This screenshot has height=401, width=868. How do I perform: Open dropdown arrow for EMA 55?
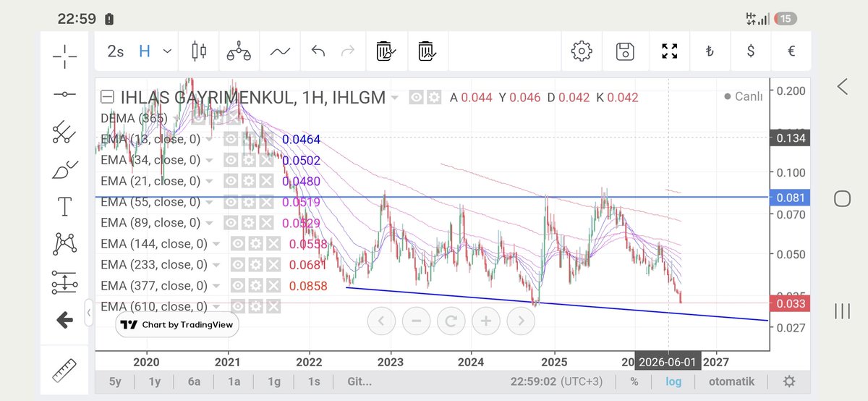pyautogui.click(x=209, y=203)
